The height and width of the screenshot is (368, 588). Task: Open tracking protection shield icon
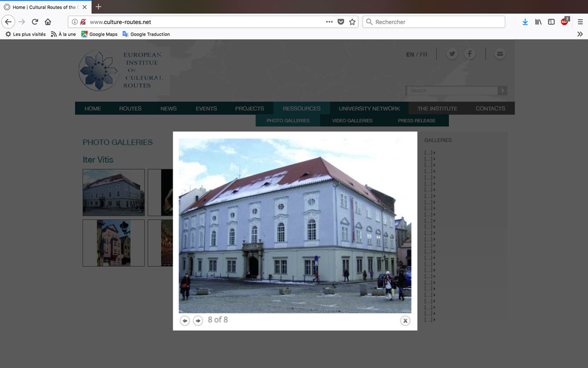[x=83, y=22]
